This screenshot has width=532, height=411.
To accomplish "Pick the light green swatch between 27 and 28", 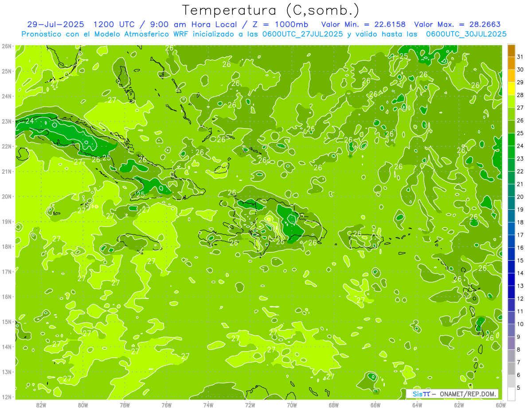I will point(511,102).
